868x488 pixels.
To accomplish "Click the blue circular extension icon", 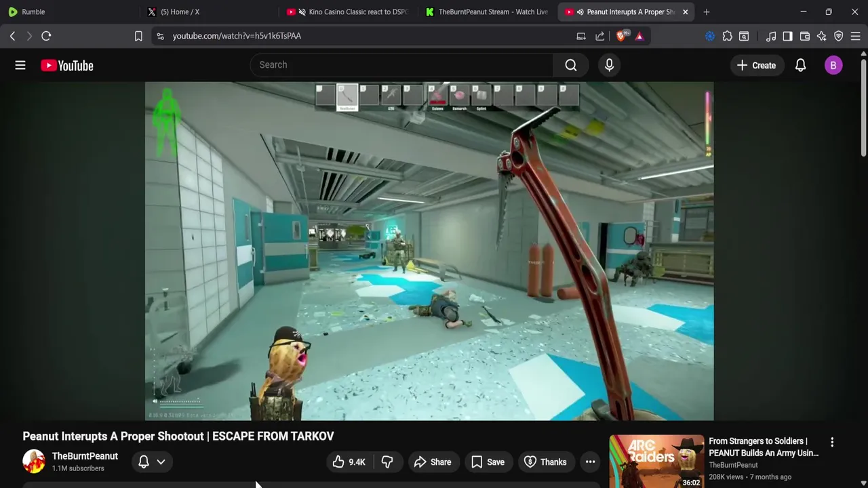I will pyautogui.click(x=710, y=36).
